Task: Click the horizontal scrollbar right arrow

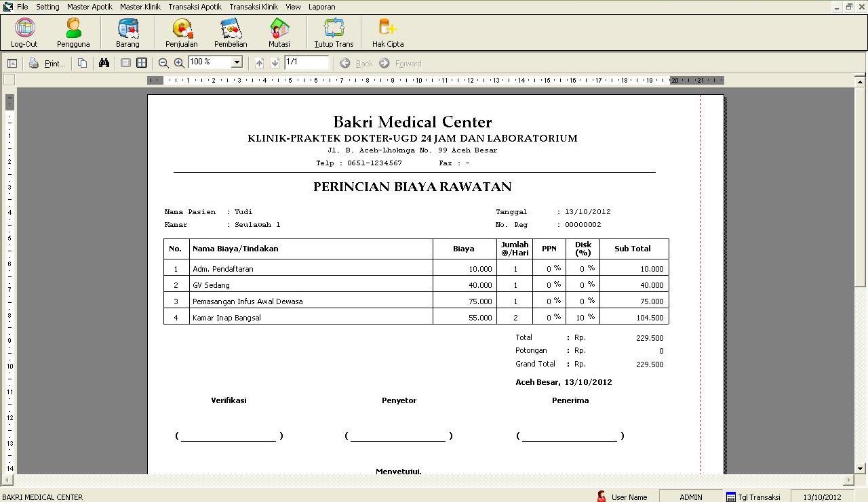Action: point(848,480)
